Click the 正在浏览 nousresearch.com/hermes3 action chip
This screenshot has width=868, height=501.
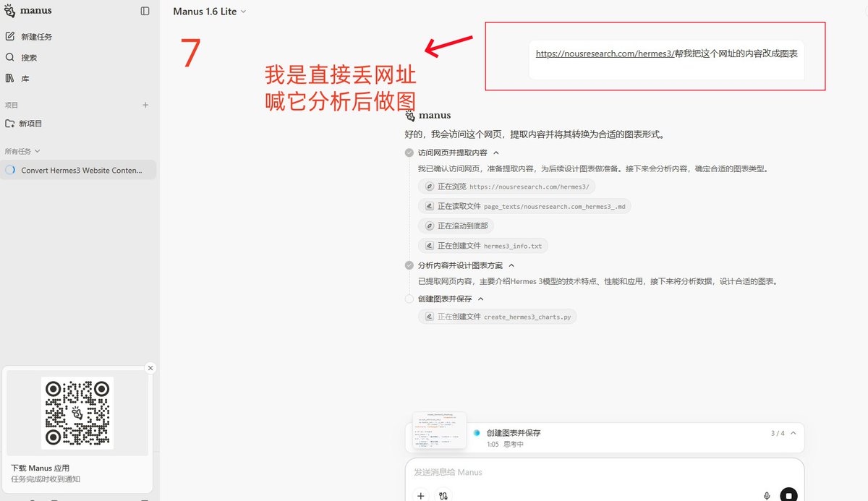point(506,187)
